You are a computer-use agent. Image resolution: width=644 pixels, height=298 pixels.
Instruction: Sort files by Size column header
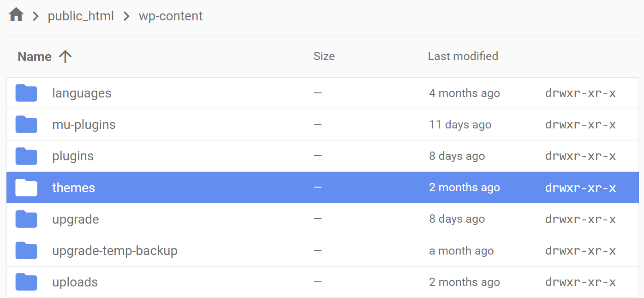tap(324, 56)
